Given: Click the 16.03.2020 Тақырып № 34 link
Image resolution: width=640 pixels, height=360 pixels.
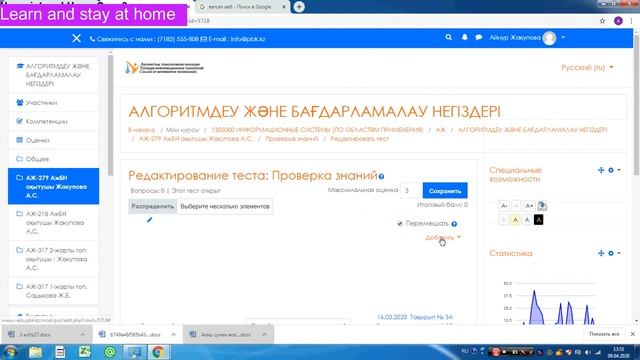Looking at the screenshot, I should click(x=415, y=317).
